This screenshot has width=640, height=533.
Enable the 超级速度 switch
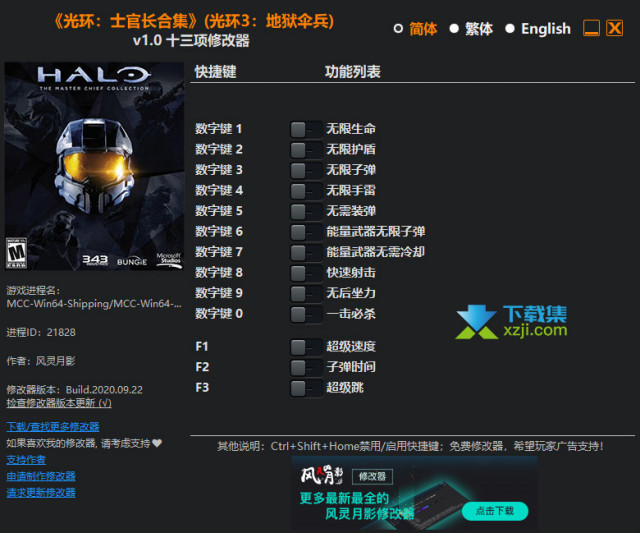(306, 347)
